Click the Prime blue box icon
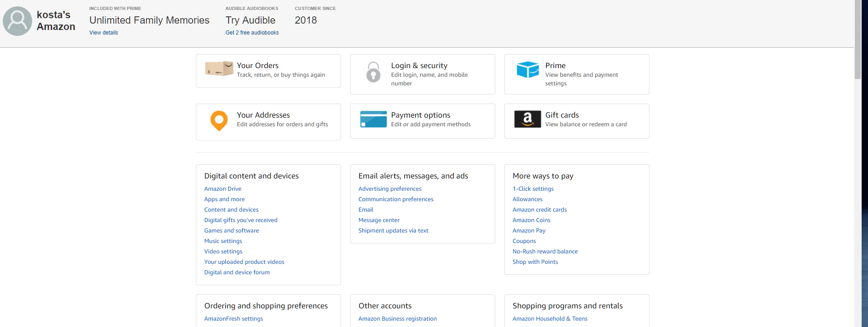 tap(527, 69)
